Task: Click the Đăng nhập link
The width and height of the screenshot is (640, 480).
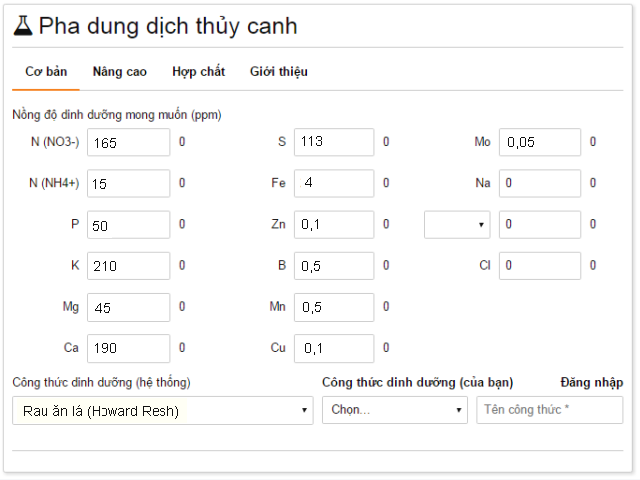Action: (591, 382)
